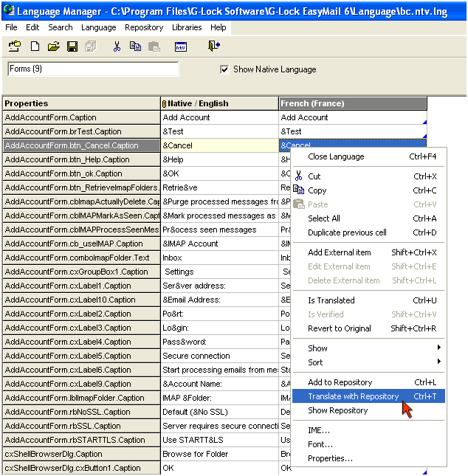The height and width of the screenshot is (476, 468).
Task: Expand the Show submenu arrow
Action: click(x=439, y=348)
